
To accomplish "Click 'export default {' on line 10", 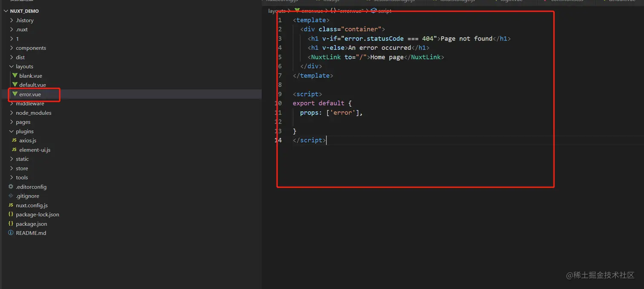I will [x=322, y=103].
